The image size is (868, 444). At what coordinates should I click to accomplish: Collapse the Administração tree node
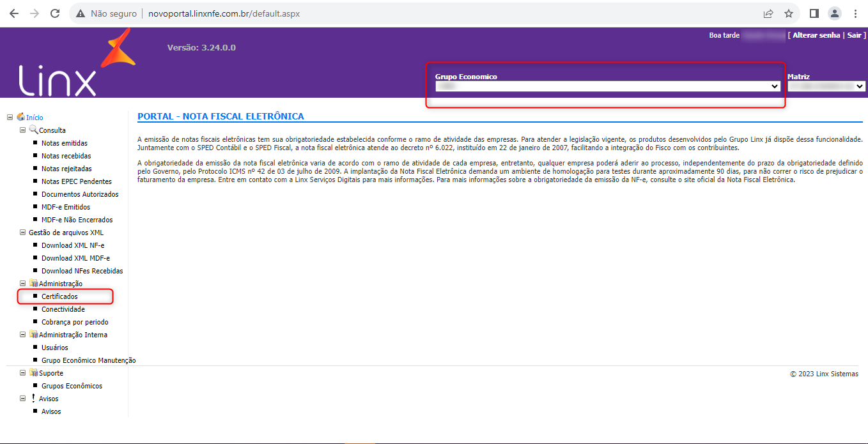click(22, 283)
